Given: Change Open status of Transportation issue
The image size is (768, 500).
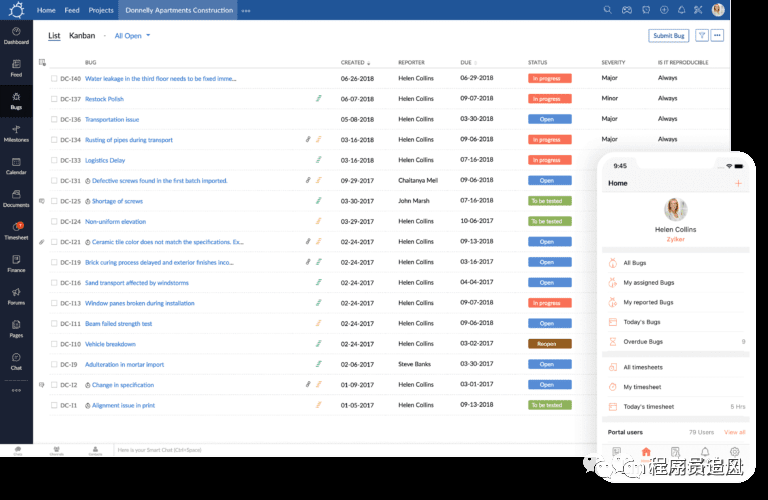Looking at the screenshot, I should pos(550,119).
